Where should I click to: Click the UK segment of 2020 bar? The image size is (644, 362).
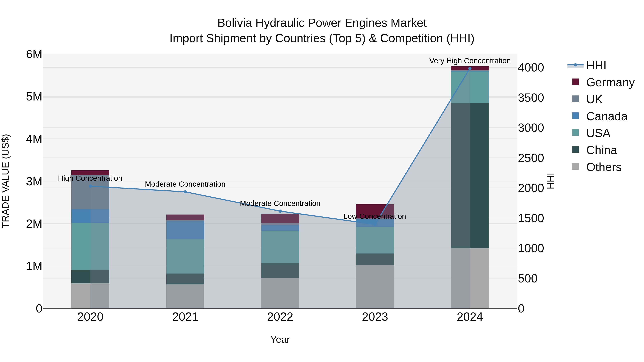pos(91,192)
